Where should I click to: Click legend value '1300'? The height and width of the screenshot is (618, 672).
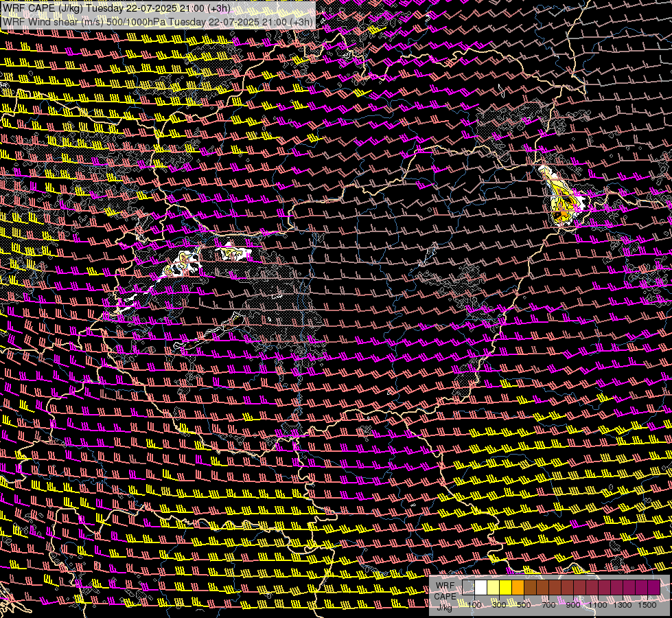[x=623, y=605]
